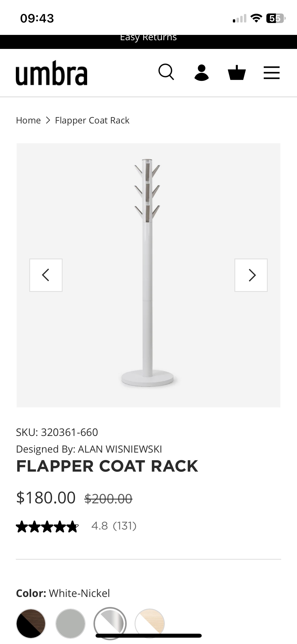The height and width of the screenshot is (644, 297).
Task: Open the hamburger menu
Action: [x=272, y=73]
